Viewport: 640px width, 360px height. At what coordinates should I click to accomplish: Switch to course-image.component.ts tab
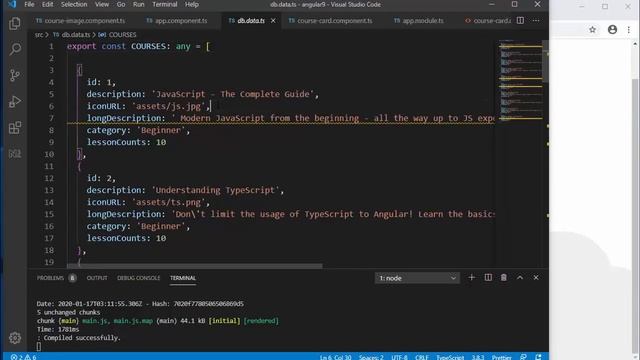tap(80, 20)
